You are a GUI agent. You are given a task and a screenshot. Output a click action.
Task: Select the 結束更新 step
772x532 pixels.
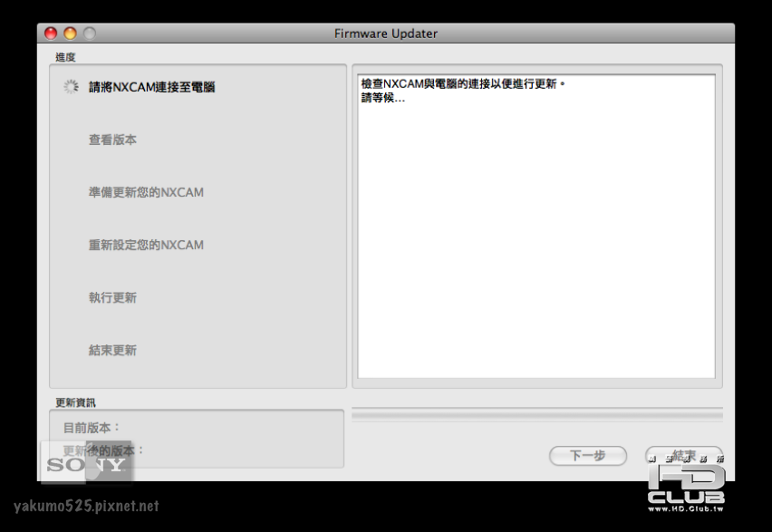[x=112, y=351]
